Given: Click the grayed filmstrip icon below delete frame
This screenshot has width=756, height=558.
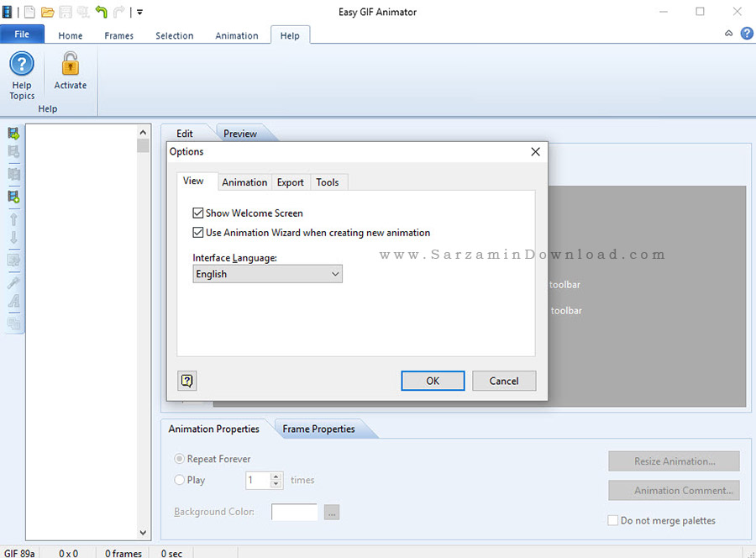Looking at the screenshot, I should pos(13,174).
